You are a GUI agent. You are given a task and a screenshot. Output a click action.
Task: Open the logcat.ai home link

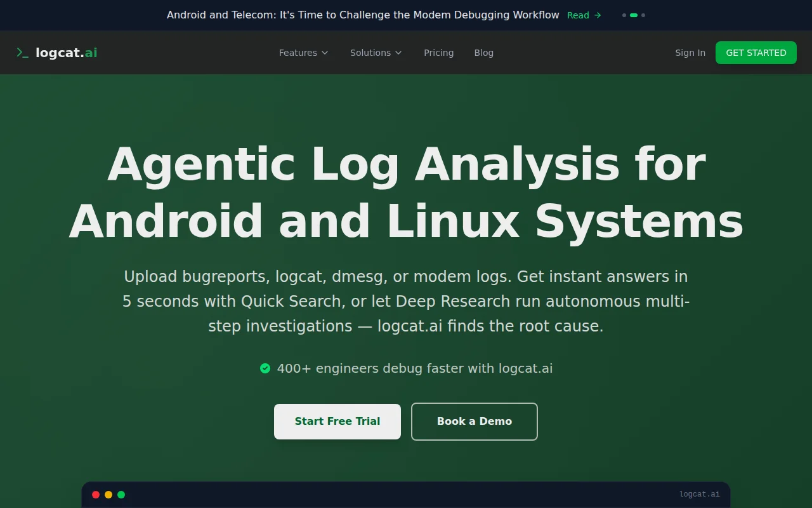pyautogui.click(x=56, y=53)
